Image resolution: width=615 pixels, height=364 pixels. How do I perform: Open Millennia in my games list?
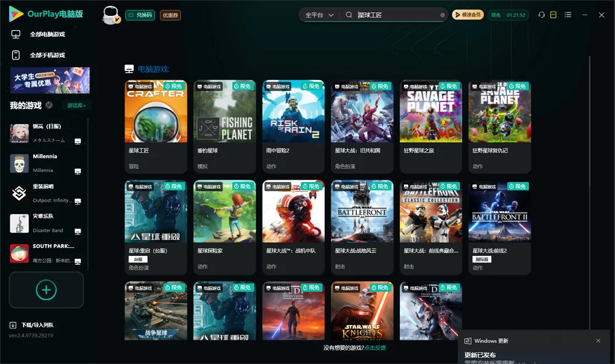point(46,163)
